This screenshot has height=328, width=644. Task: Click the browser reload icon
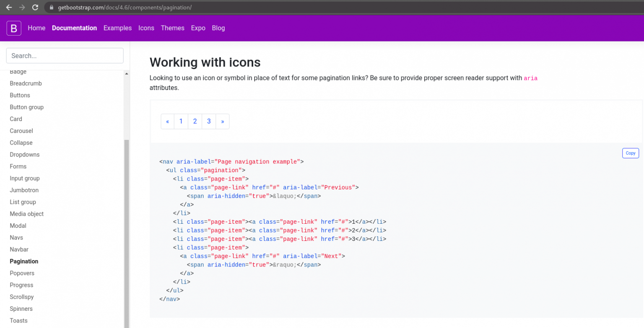point(35,7)
